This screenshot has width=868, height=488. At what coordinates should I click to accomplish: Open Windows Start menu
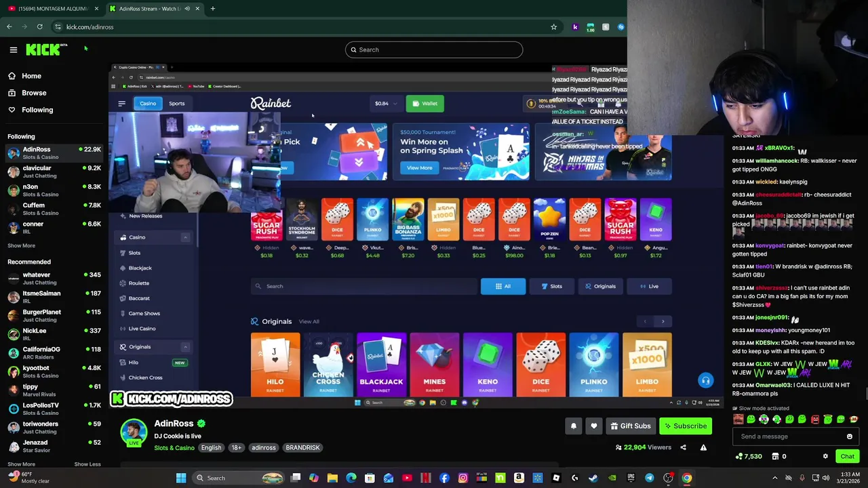click(x=181, y=478)
